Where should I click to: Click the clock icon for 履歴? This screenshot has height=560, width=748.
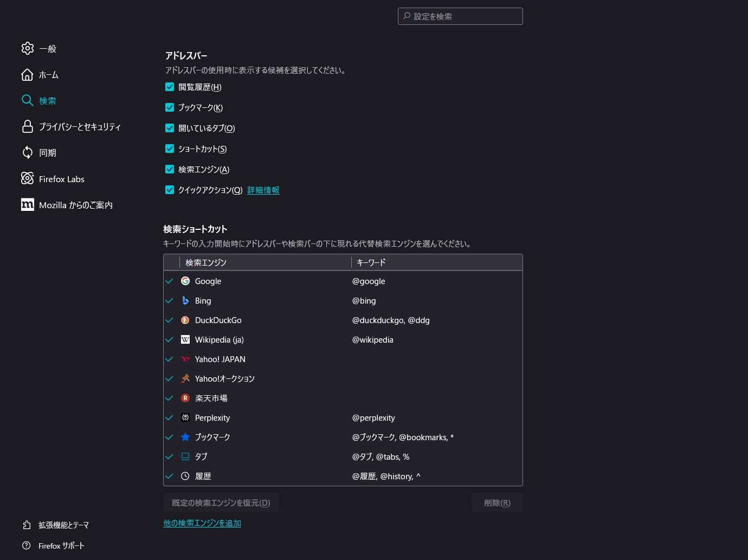coord(185,476)
